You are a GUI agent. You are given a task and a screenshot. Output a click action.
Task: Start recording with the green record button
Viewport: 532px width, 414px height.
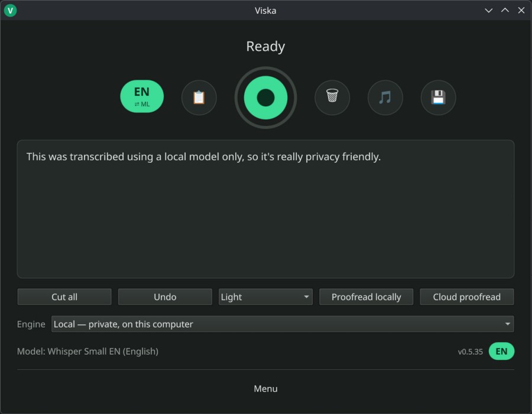tap(265, 97)
